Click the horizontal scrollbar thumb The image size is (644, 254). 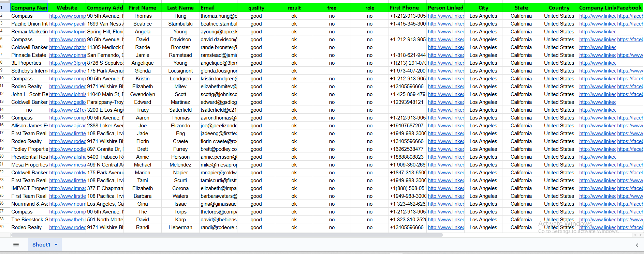pos(227,235)
